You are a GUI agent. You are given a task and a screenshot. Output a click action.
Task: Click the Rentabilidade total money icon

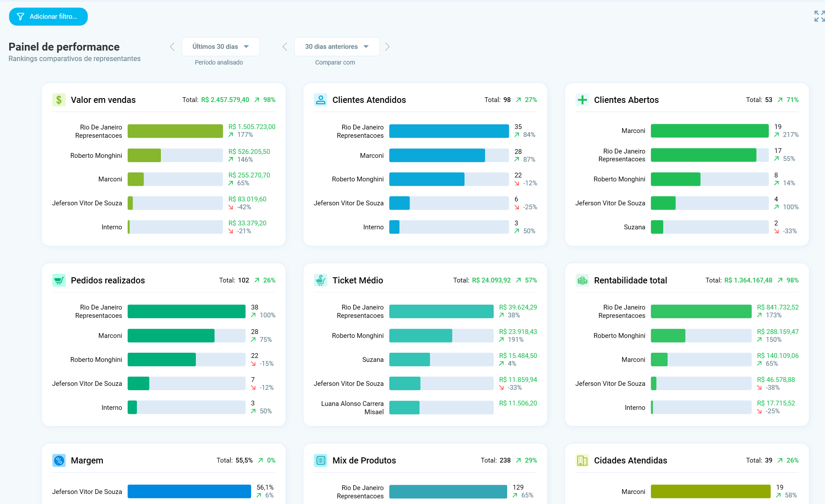(x=582, y=280)
